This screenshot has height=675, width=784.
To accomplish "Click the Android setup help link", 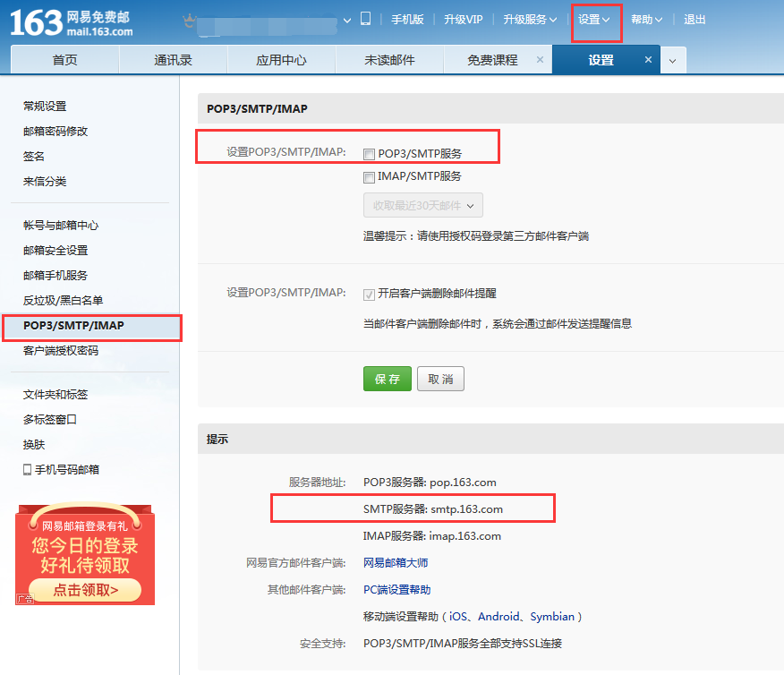I will point(499,617).
